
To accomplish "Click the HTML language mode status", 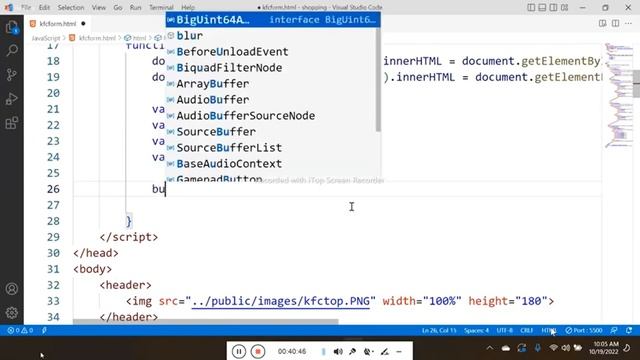I will click(x=549, y=330).
